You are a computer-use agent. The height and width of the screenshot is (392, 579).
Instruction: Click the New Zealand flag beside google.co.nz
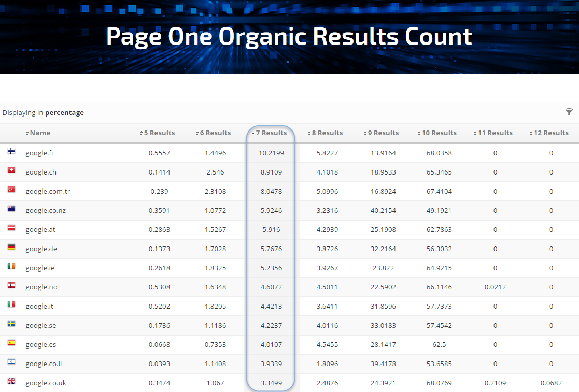[11, 209]
